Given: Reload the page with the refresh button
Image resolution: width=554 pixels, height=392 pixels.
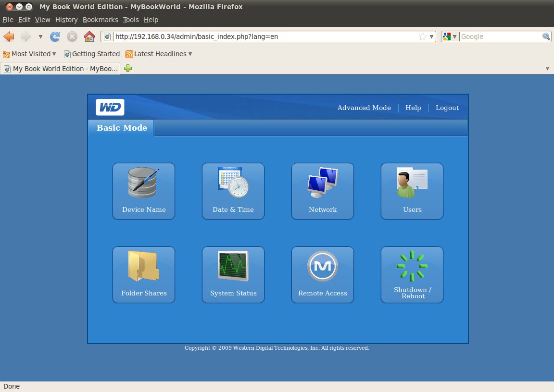Looking at the screenshot, I should point(55,37).
